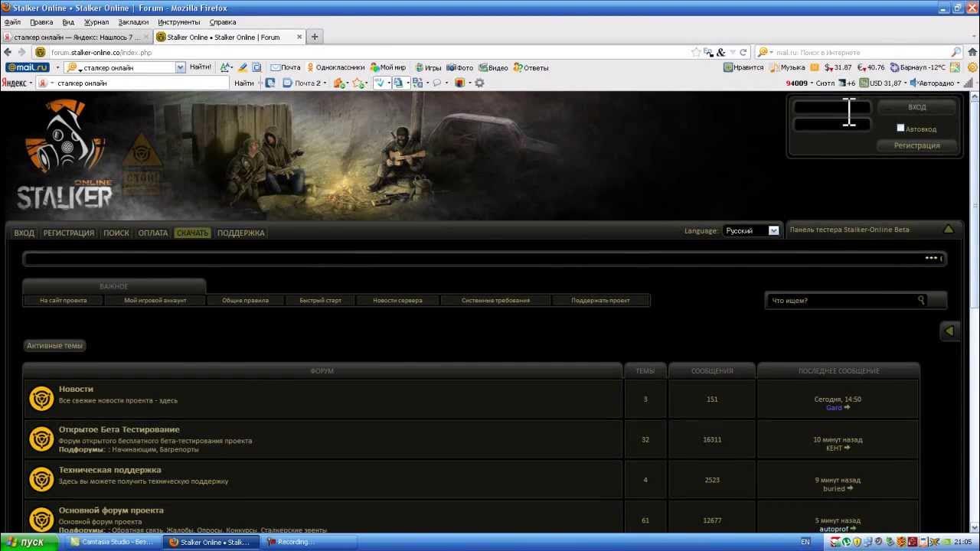Open the Language dropdown set to Русский
Viewport: 980px width, 551px height.
click(x=751, y=230)
